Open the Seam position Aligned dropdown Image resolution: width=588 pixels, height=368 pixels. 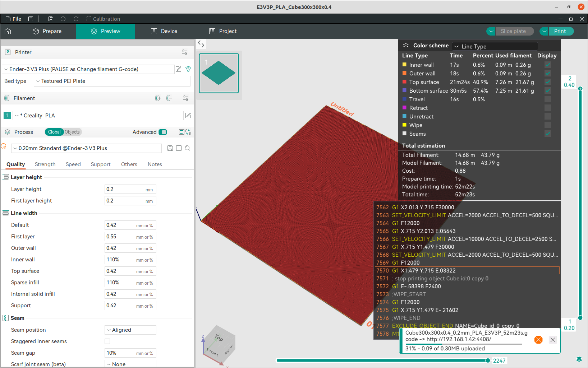click(130, 330)
